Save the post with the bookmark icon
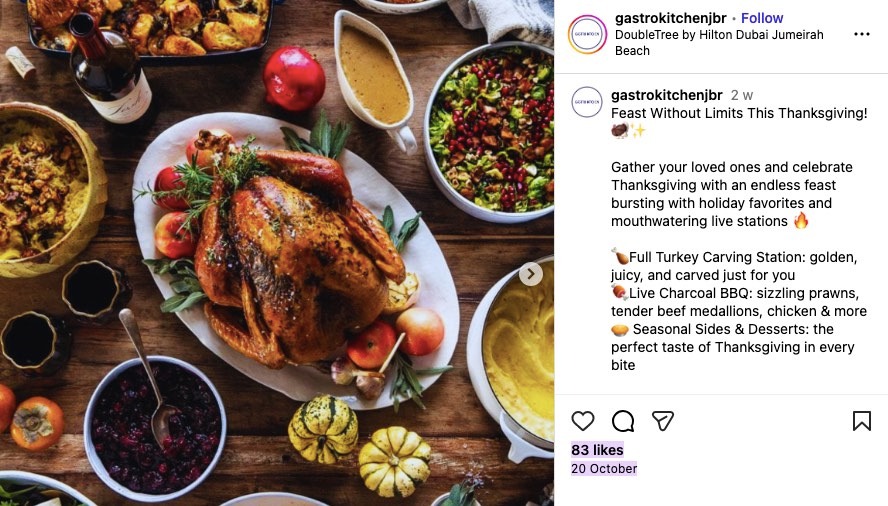Screen dimensions: 888x506 (x=861, y=420)
